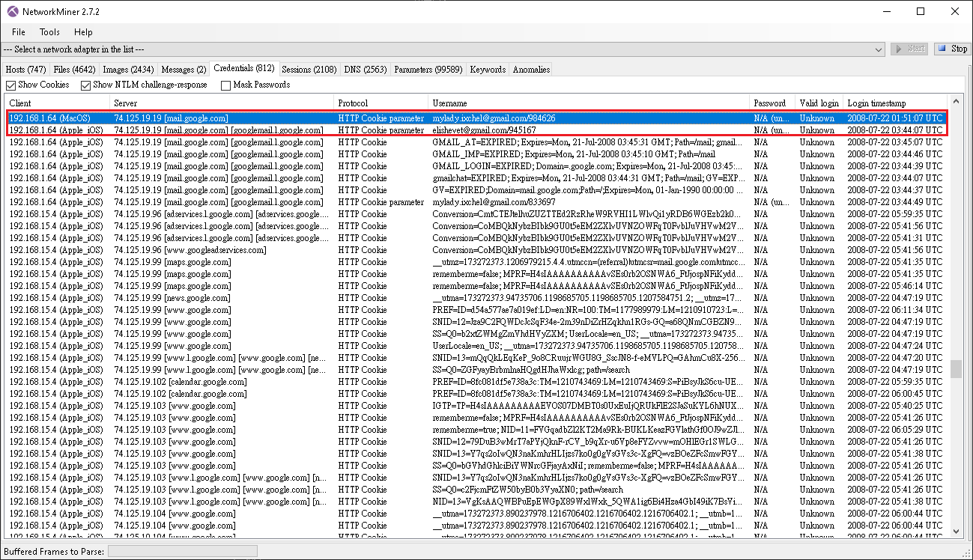Viewport: 973px width, 560px height.
Task: Select the SS=Q0=c2FjcmFtZW50byB0b3VyaXN0 cookie row
Action: 477,490
